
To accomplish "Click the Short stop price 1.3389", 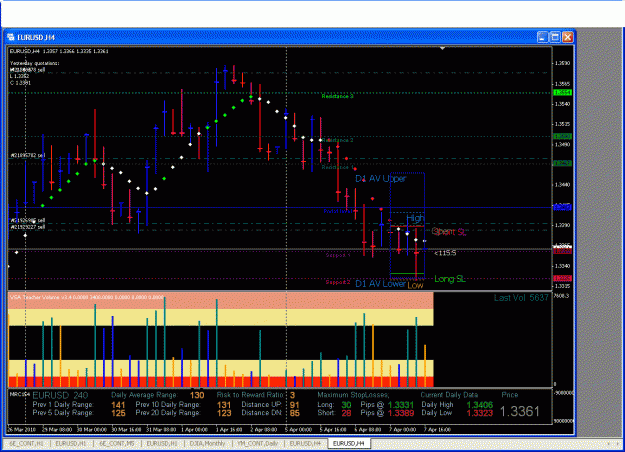I will (x=401, y=413).
